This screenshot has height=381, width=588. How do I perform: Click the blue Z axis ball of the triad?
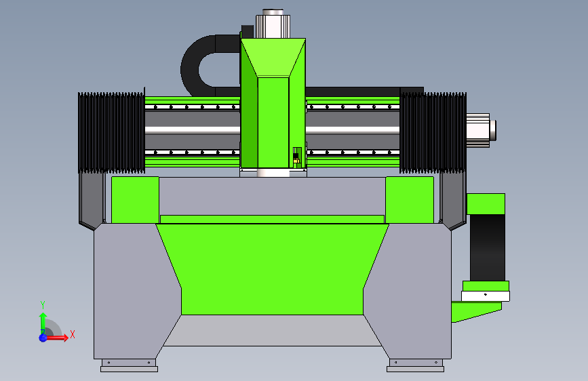[43, 338]
